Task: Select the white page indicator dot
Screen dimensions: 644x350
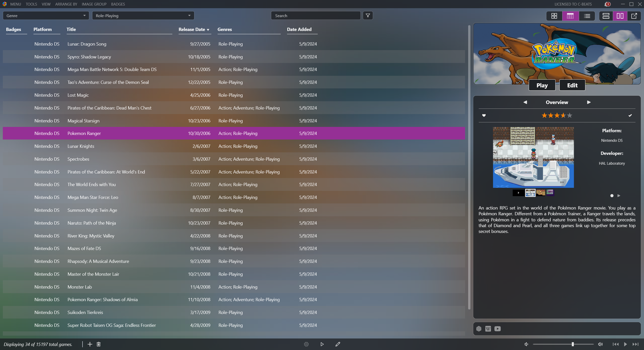Action: (x=612, y=196)
